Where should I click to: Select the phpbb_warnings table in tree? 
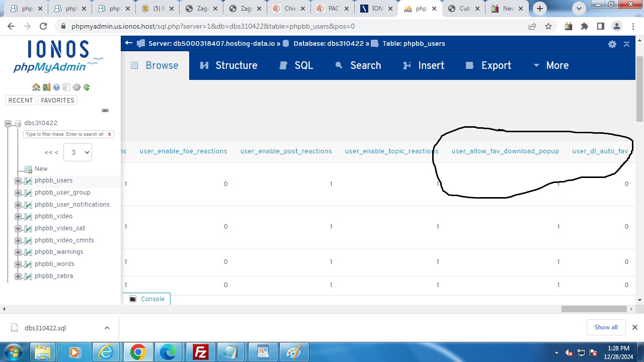tap(59, 252)
